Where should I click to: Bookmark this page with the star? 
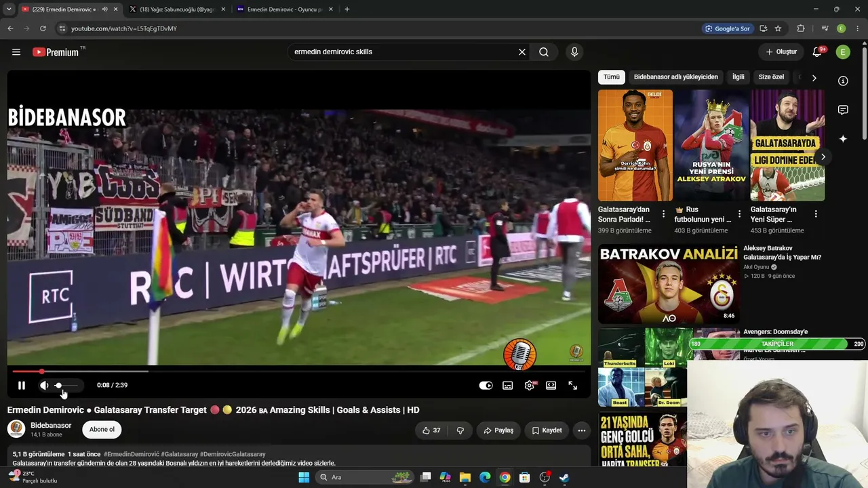tap(778, 28)
